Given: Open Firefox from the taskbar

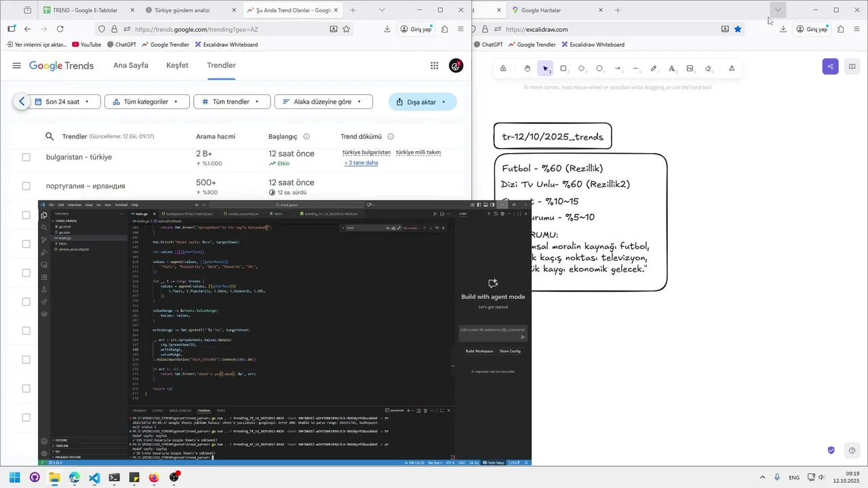Looking at the screenshot, I should (x=154, y=478).
